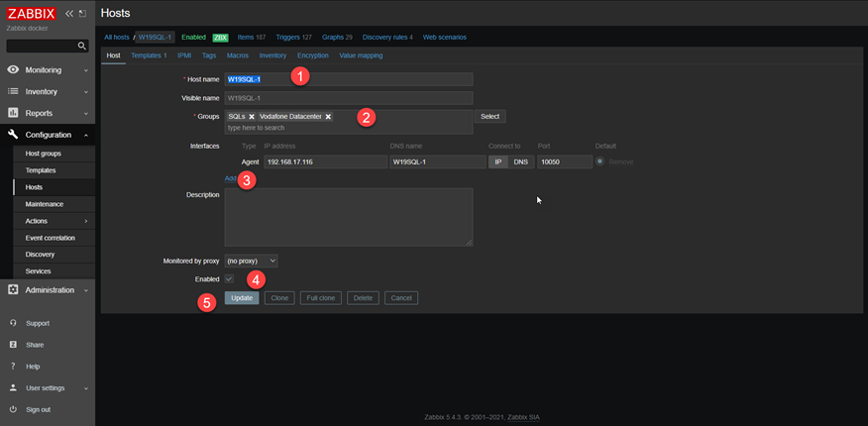The image size is (868, 426).
Task: Collapse the Configuration menu
Action: tap(86, 135)
